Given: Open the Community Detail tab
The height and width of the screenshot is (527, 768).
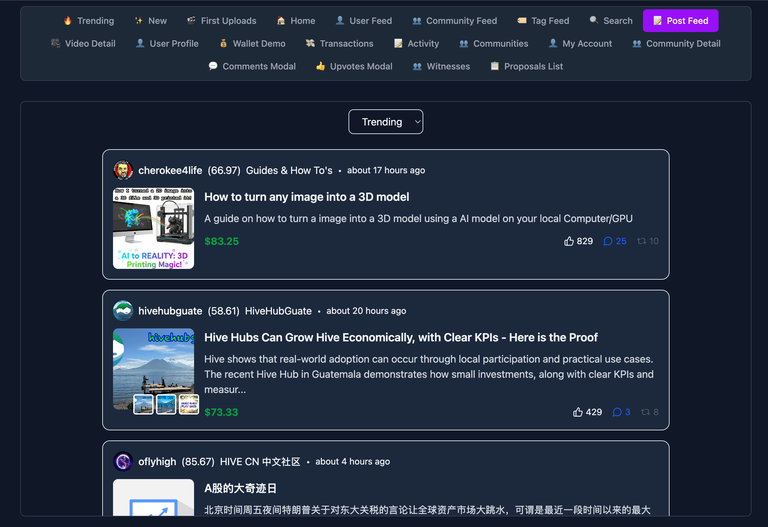Looking at the screenshot, I should tap(676, 44).
